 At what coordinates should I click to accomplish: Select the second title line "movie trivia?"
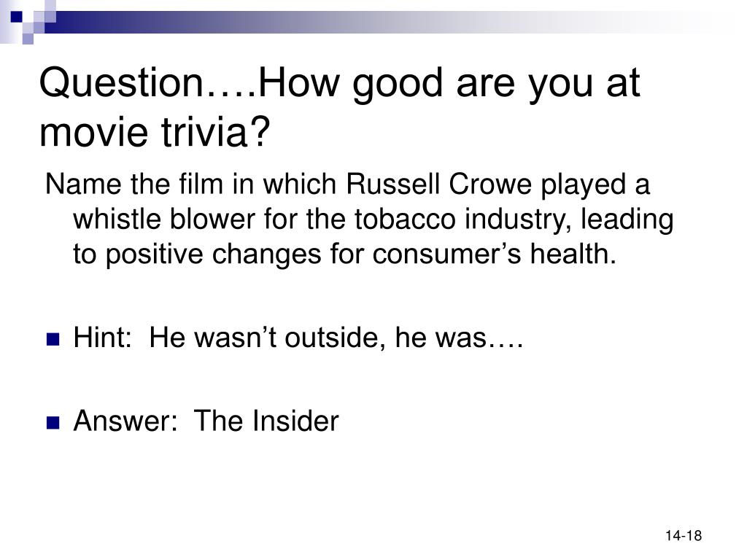click(155, 133)
